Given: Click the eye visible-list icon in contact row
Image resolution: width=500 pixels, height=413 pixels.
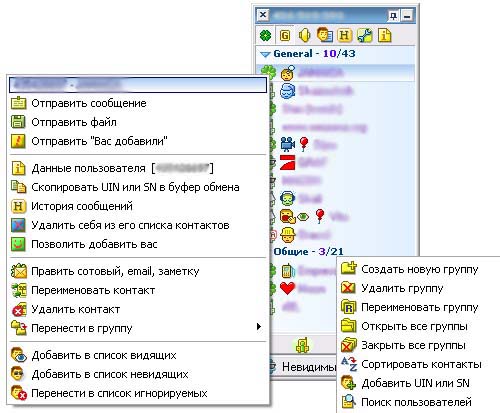Looking at the screenshot, I should 303,217.
